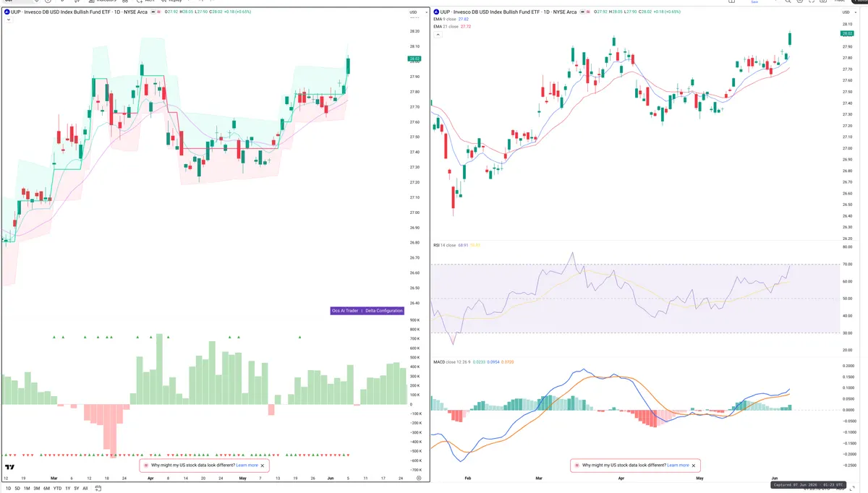Click market status flag next to left title
Viewport: 868px width, 493px height.
click(x=154, y=12)
